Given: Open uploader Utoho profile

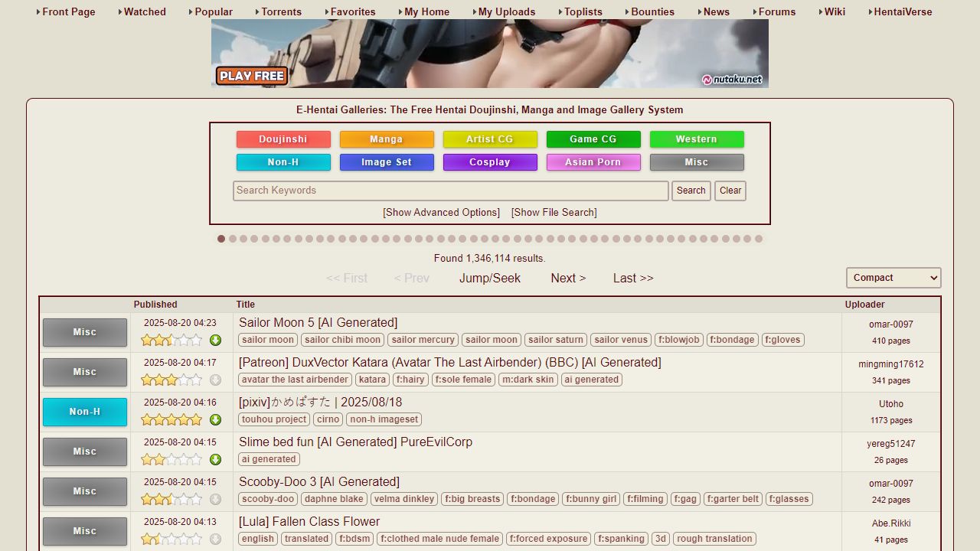Looking at the screenshot, I should pos(891,404).
